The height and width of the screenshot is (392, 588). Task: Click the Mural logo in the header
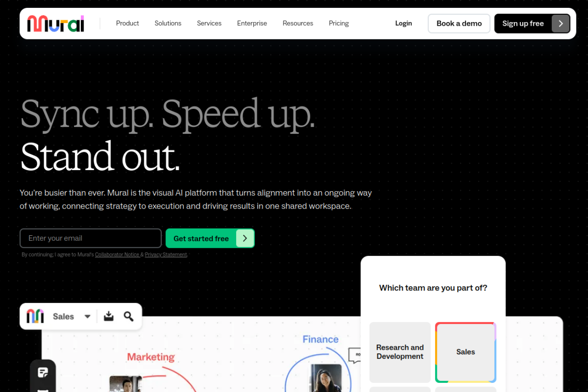[x=56, y=23]
